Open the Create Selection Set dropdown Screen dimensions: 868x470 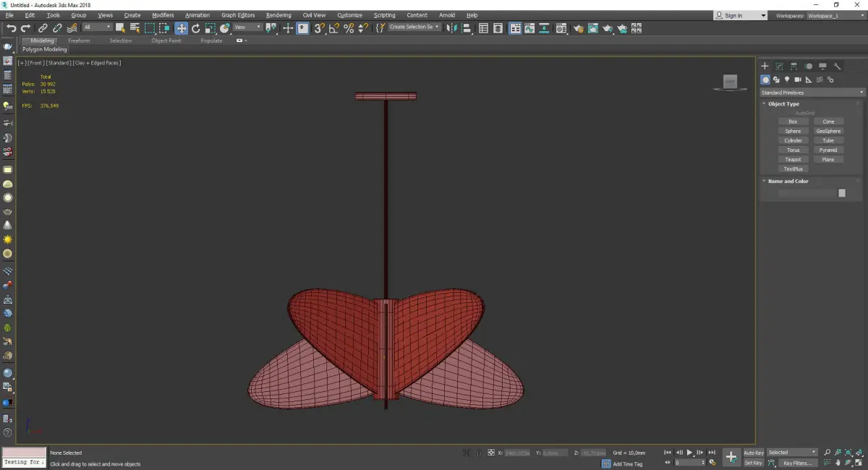414,27
